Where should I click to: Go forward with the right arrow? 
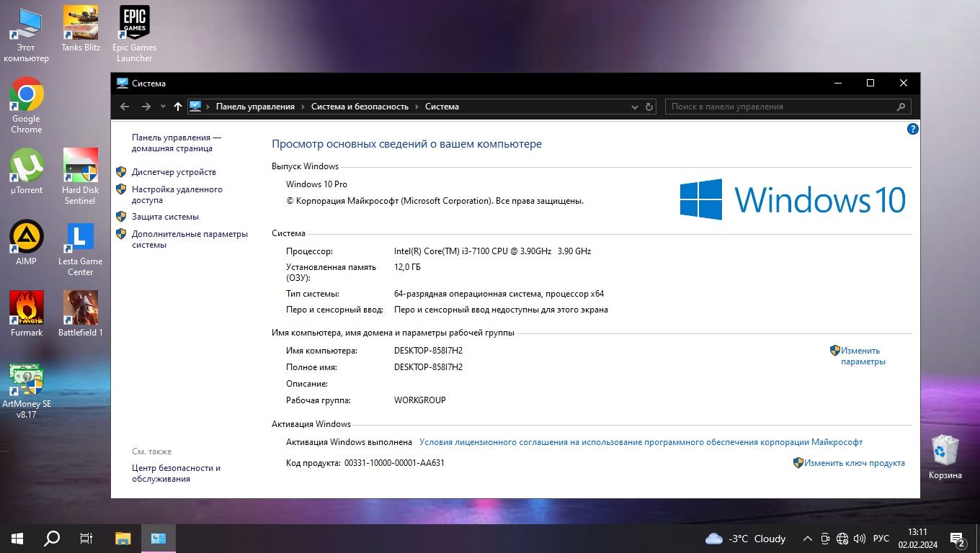[146, 107]
